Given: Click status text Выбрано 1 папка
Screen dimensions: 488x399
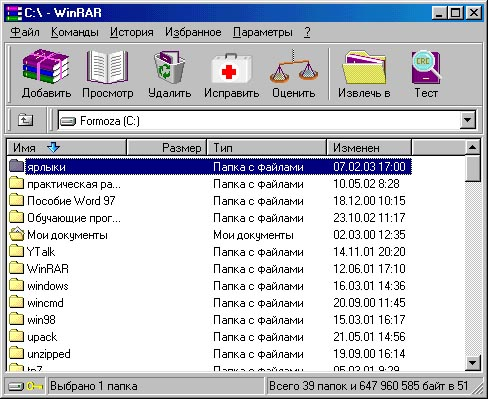Looking at the screenshot, I should pyautogui.click(x=94, y=386).
